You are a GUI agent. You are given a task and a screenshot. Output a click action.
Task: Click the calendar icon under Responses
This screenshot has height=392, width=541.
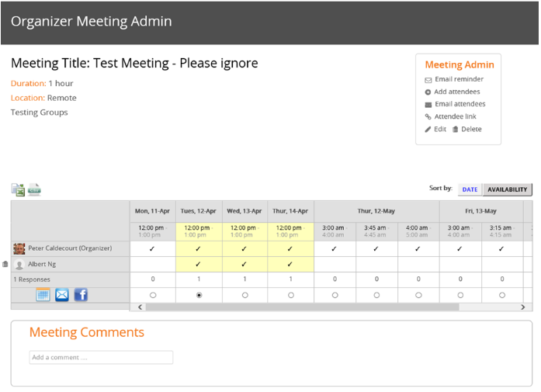43,295
